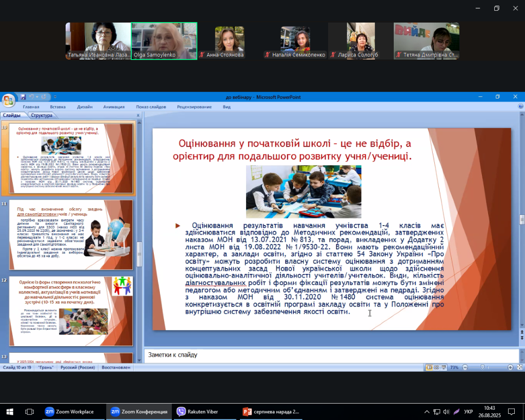This screenshot has height=420, width=525.
Task: Select Татьяна Ивановна video tile in Zoom
Action: tap(98, 41)
